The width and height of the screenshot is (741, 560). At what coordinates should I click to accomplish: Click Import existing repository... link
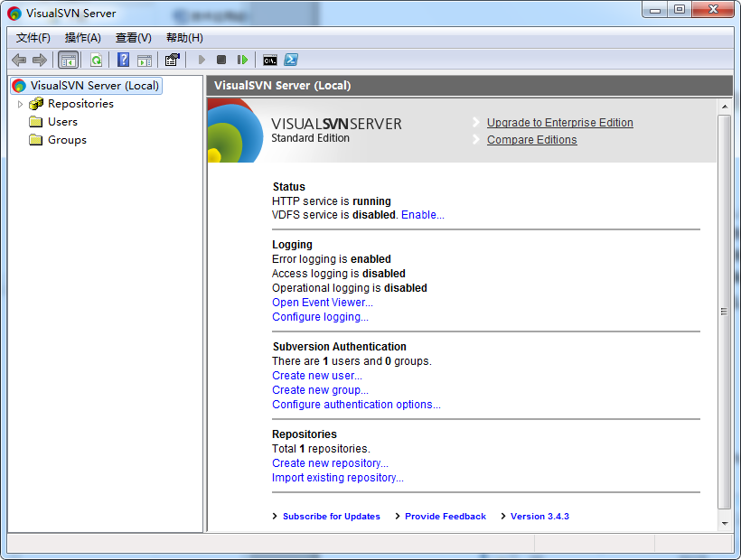338,478
